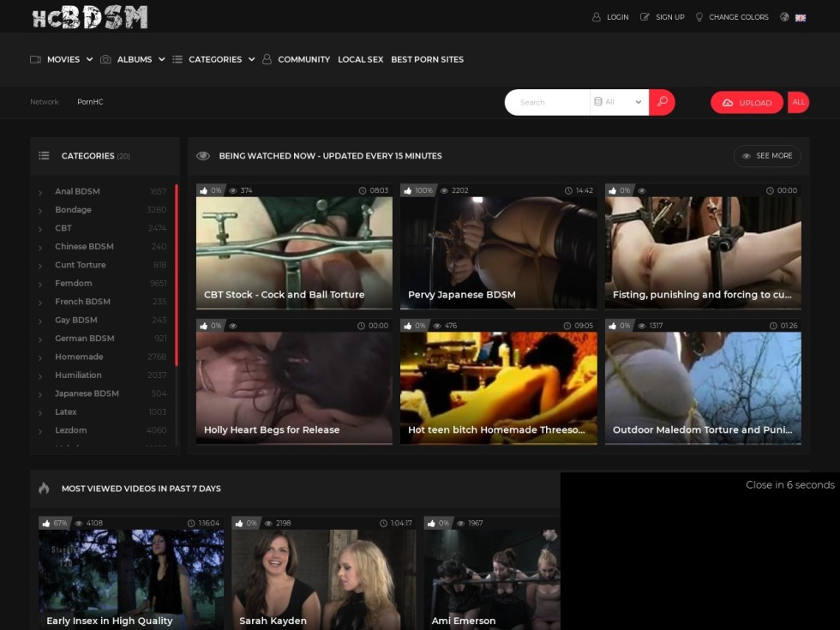Open the PornHC network link

pos(90,102)
